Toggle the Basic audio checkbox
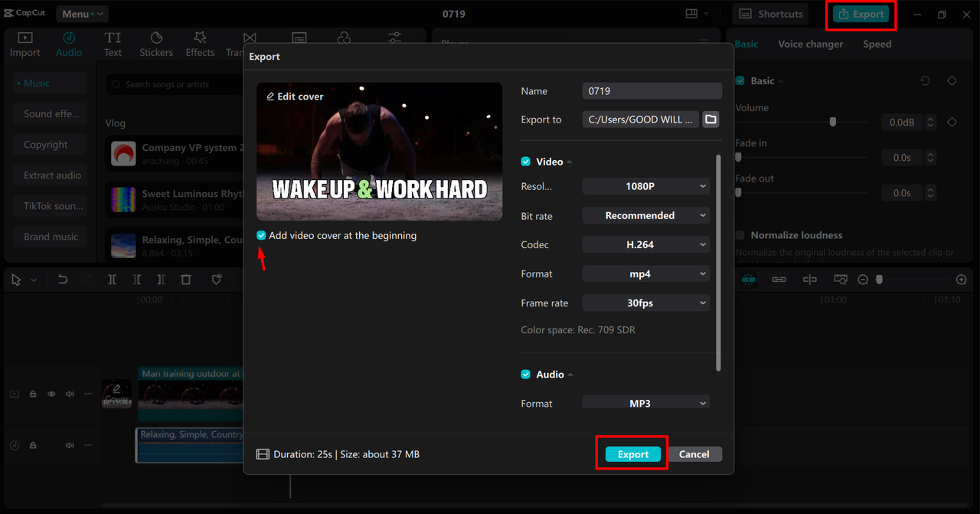 [x=740, y=80]
